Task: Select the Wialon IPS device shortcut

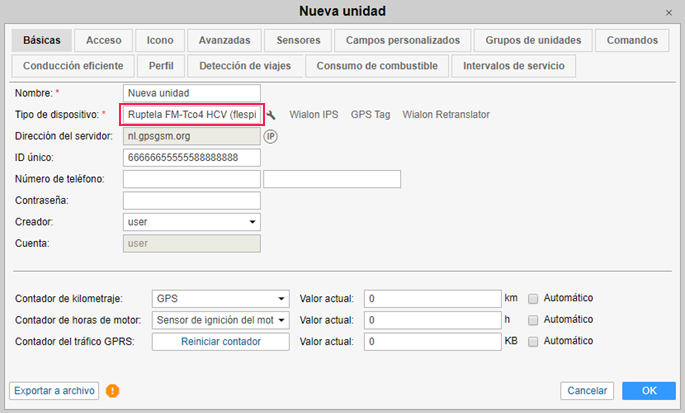Action: 314,115
